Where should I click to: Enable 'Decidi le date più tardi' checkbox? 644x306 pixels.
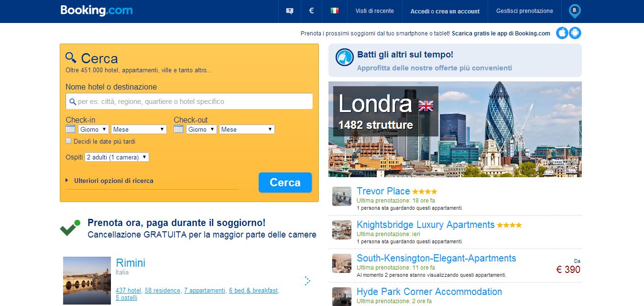[69, 141]
